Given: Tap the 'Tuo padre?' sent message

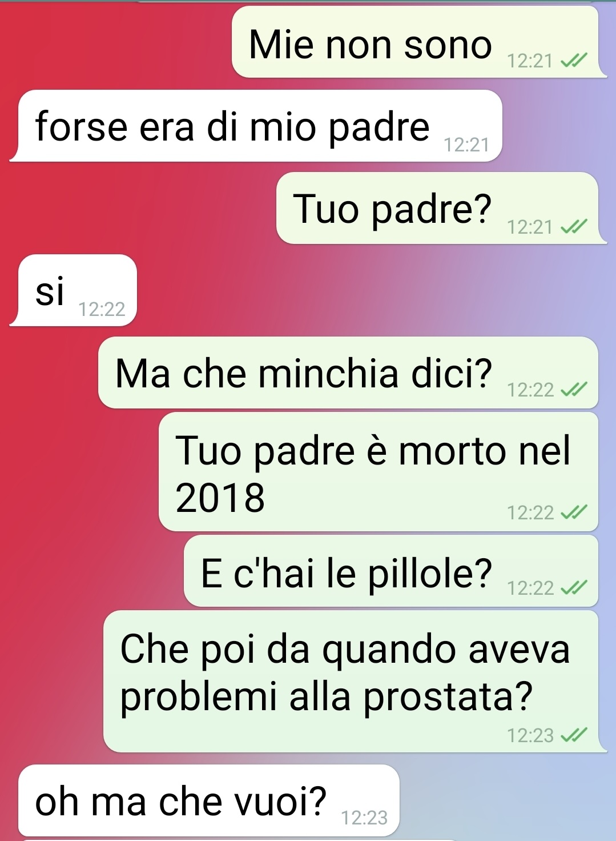Looking at the screenshot, I should pyautogui.click(x=437, y=208).
